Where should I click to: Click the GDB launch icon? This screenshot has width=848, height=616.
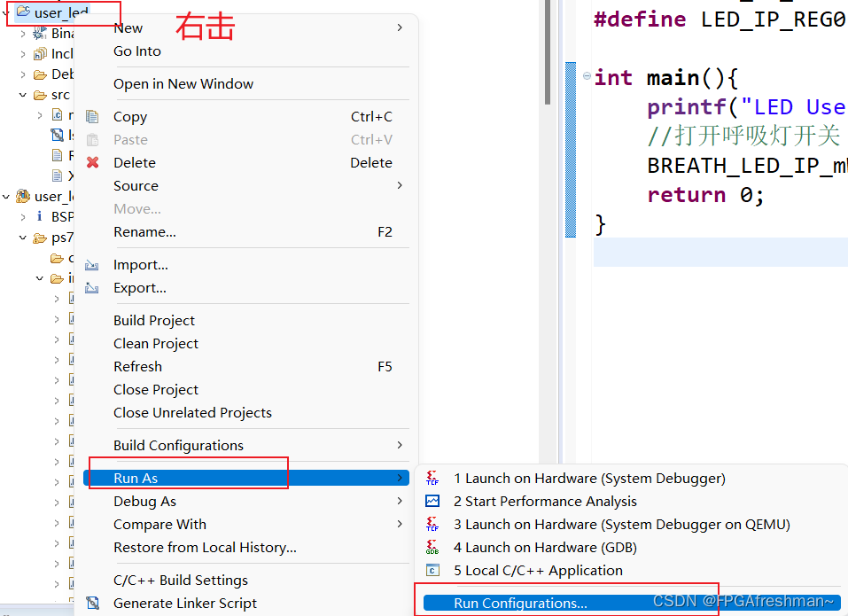point(432,547)
